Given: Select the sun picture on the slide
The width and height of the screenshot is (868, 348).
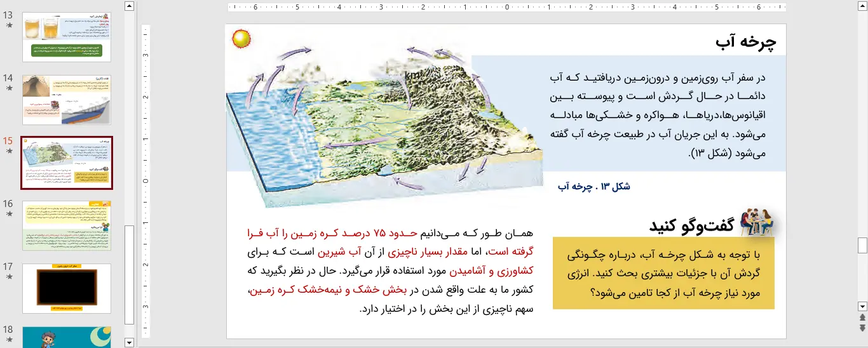Looking at the screenshot, I should tap(241, 39).
